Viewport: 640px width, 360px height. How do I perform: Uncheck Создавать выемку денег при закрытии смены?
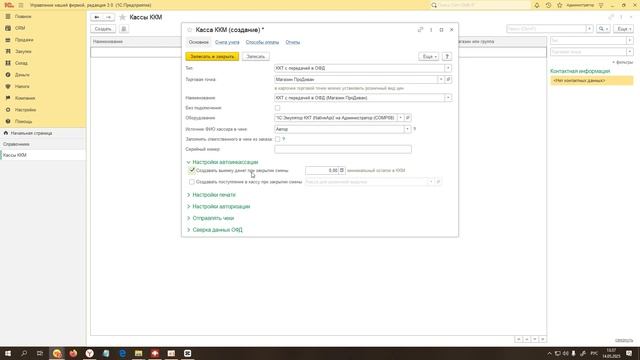click(191, 170)
